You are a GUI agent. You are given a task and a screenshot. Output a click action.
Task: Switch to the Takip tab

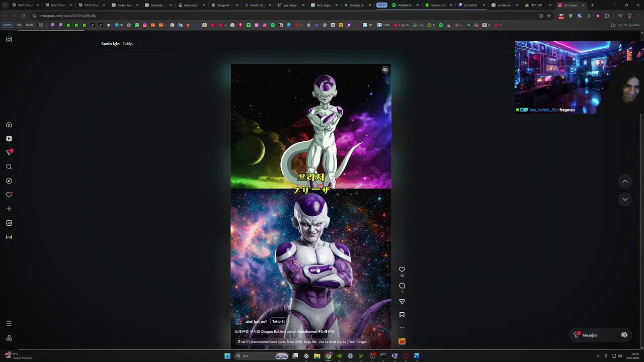128,44
